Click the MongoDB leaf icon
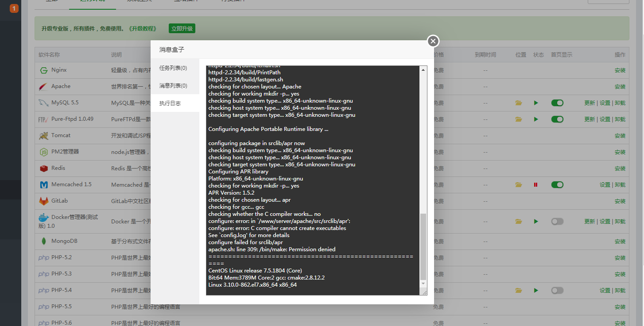The width and height of the screenshot is (644, 326). 43,242
